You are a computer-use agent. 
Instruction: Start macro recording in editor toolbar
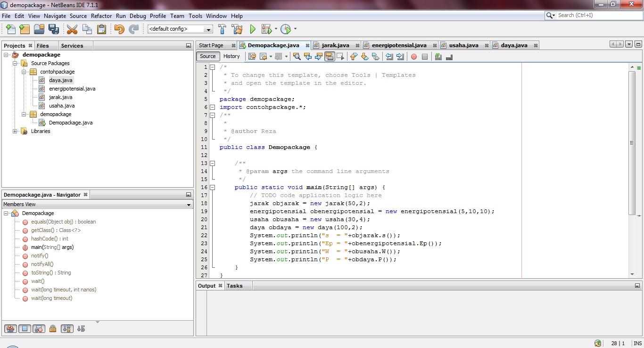[x=413, y=57]
